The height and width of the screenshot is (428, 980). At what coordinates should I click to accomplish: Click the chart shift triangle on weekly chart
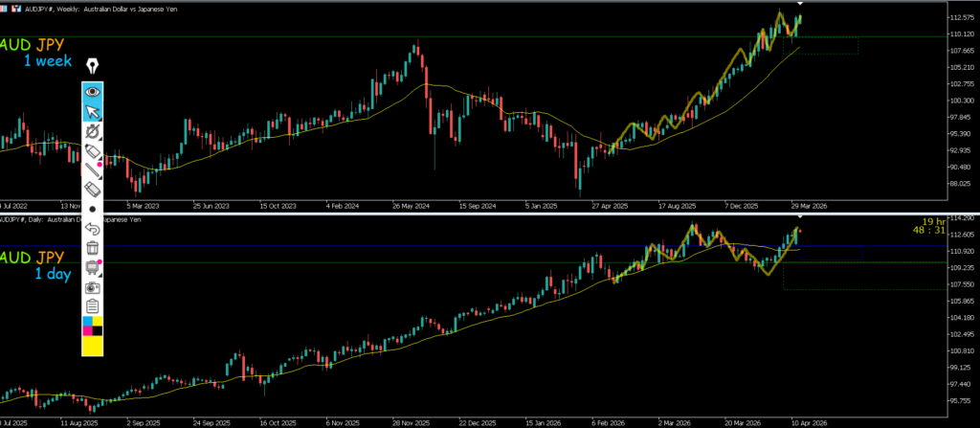(799, 8)
